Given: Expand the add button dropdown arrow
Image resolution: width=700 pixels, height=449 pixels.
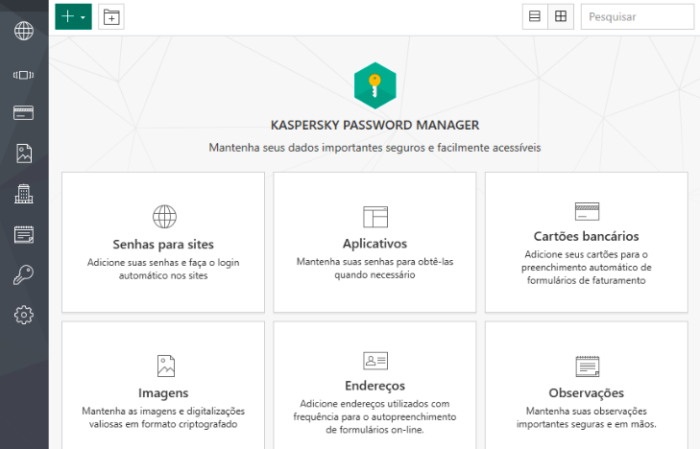Looking at the screenshot, I should click(83, 17).
